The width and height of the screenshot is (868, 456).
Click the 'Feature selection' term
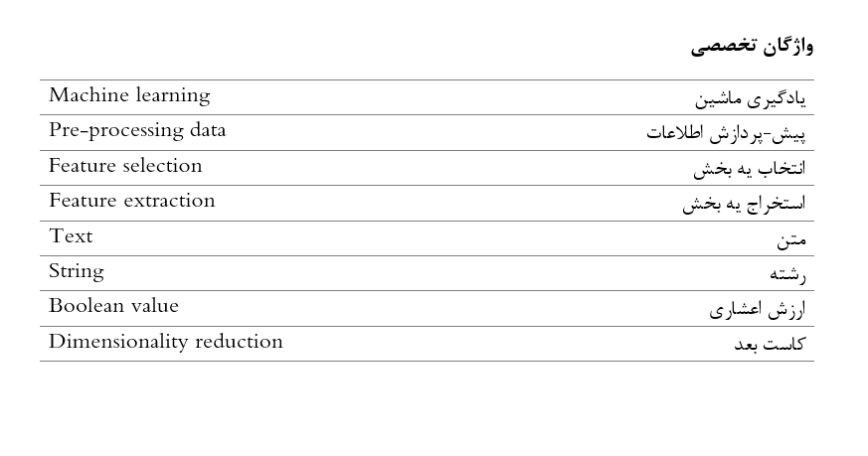(x=125, y=166)
